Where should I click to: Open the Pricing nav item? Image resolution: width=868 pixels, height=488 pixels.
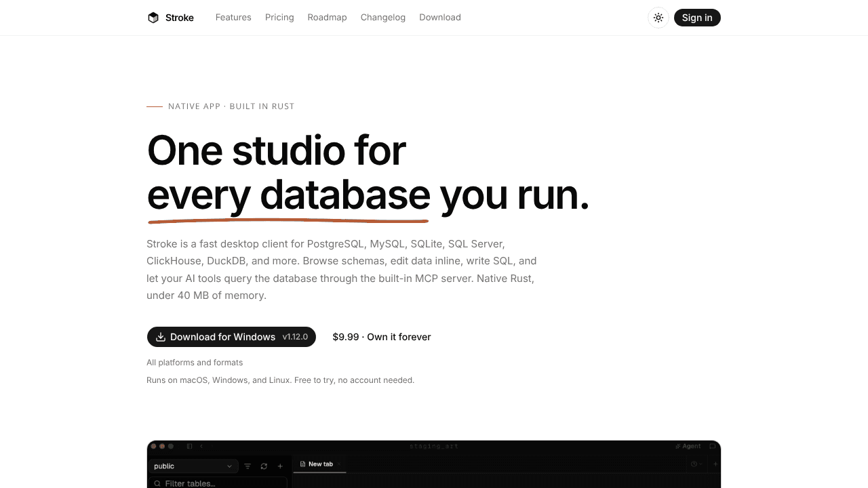pyautogui.click(x=279, y=18)
